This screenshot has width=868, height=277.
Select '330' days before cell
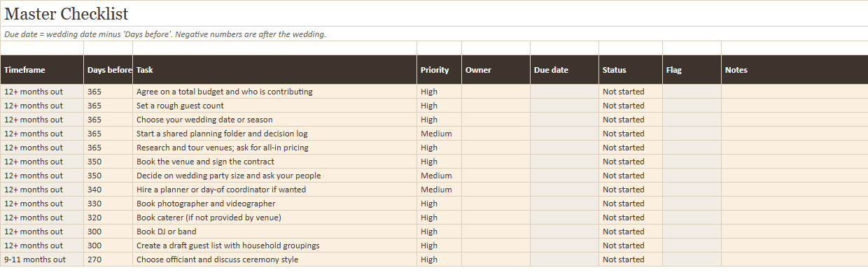(108, 204)
